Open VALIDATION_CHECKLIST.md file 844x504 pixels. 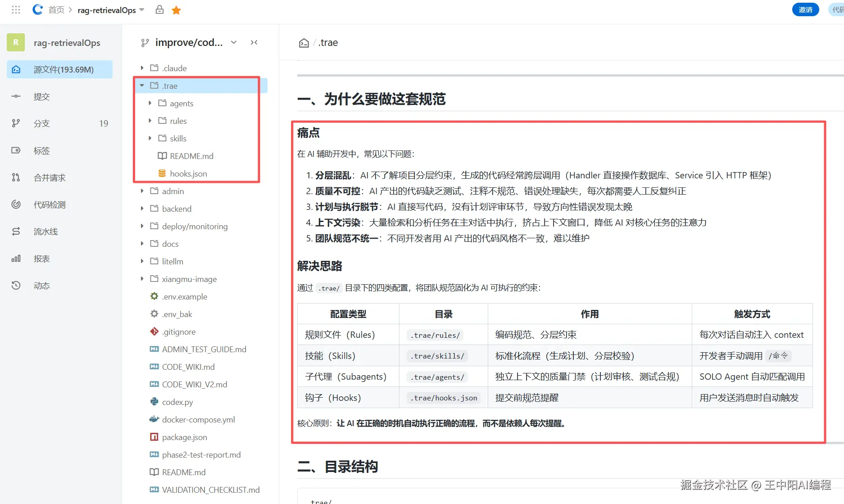click(x=211, y=490)
